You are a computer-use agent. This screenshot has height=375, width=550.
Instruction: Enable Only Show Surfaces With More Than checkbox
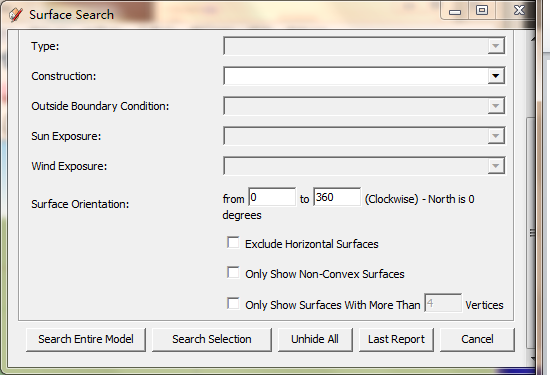coord(233,303)
